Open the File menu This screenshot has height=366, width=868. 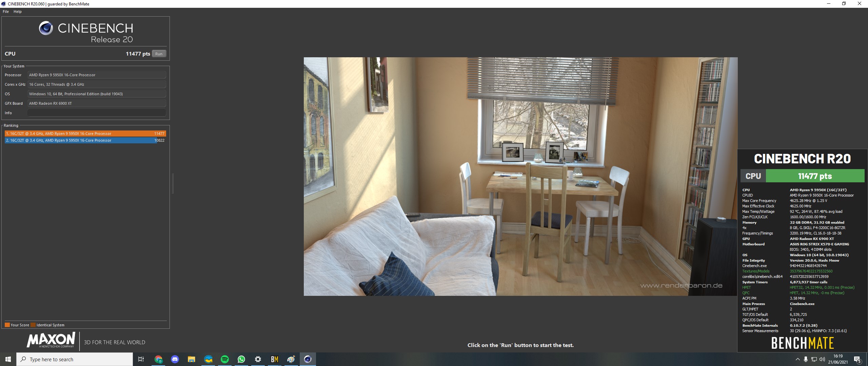coord(6,12)
